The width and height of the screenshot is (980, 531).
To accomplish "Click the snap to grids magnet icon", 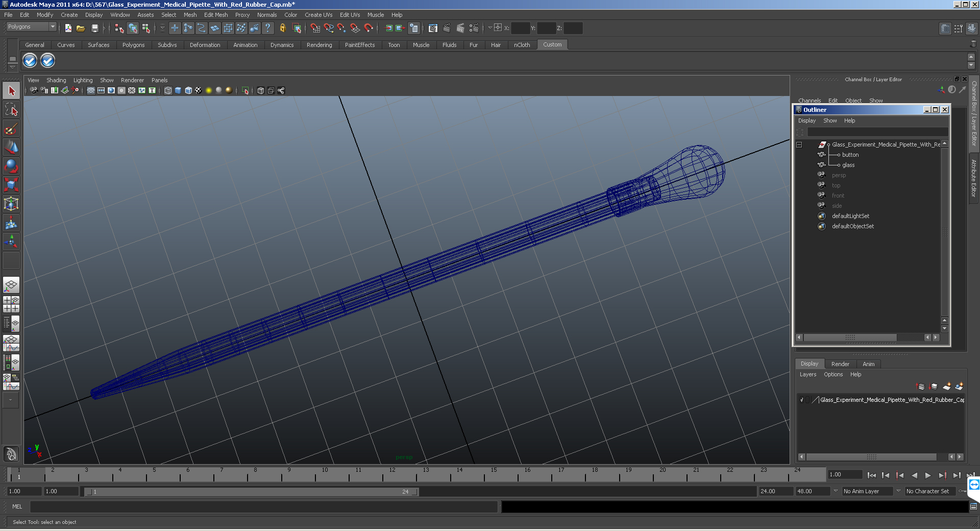I will coord(315,28).
